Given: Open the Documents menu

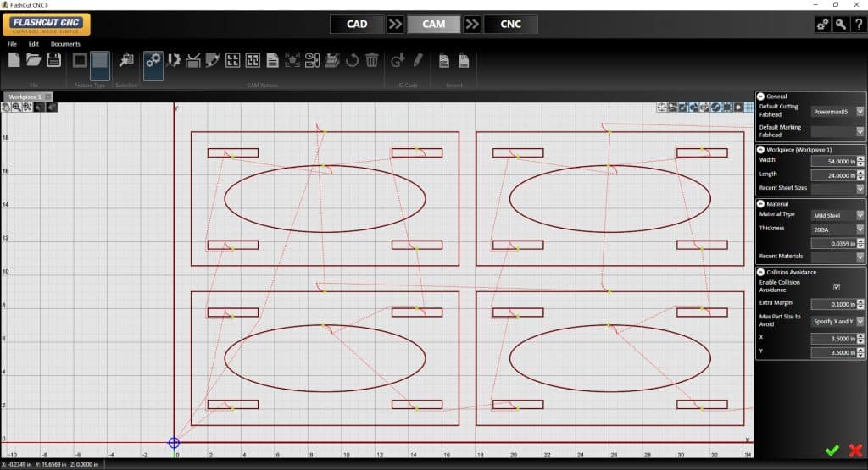Looking at the screenshot, I should 65,43.
